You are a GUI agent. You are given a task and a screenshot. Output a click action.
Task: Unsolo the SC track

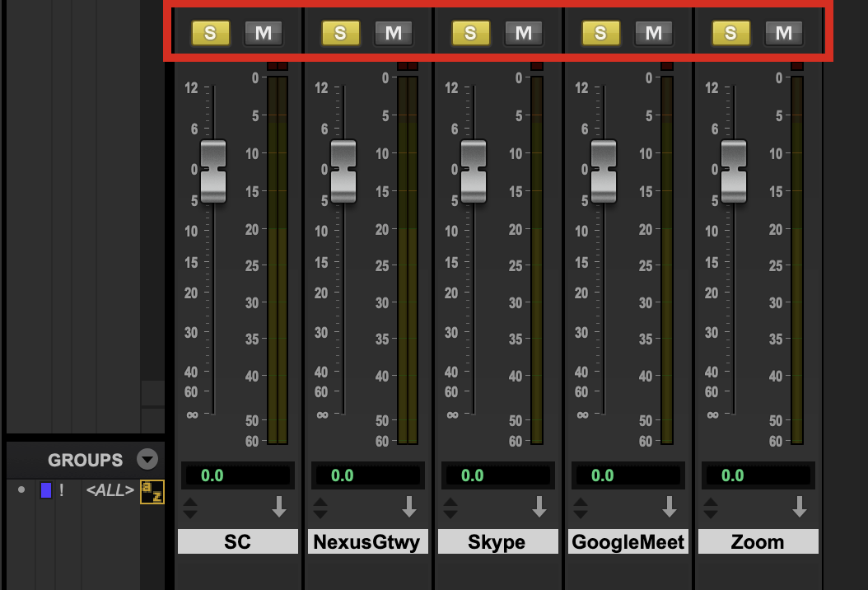210,33
